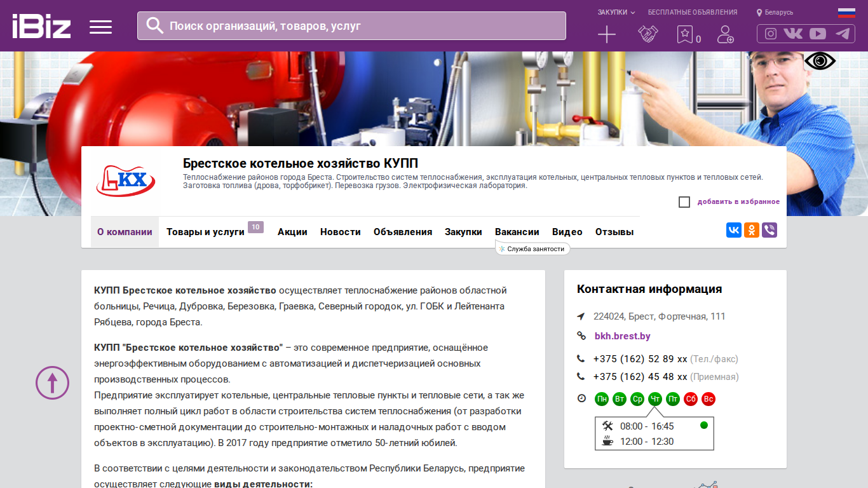Image resolution: width=868 pixels, height=488 pixels.
Task: Open the bkh.brest.by website link
Action: (623, 336)
